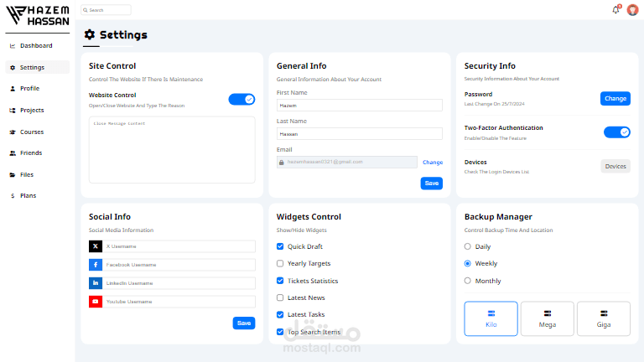Choose the Giga backup server
The height and width of the screenshot is (362, 644).
click(x=604, y=319)
